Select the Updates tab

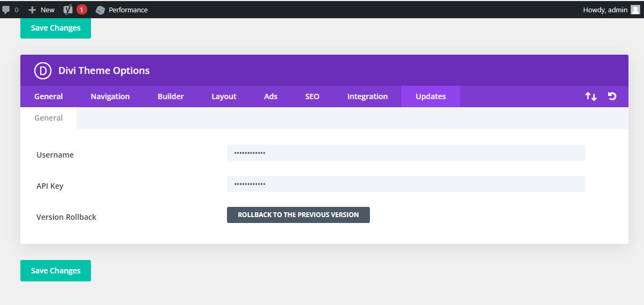pos(431,96)
